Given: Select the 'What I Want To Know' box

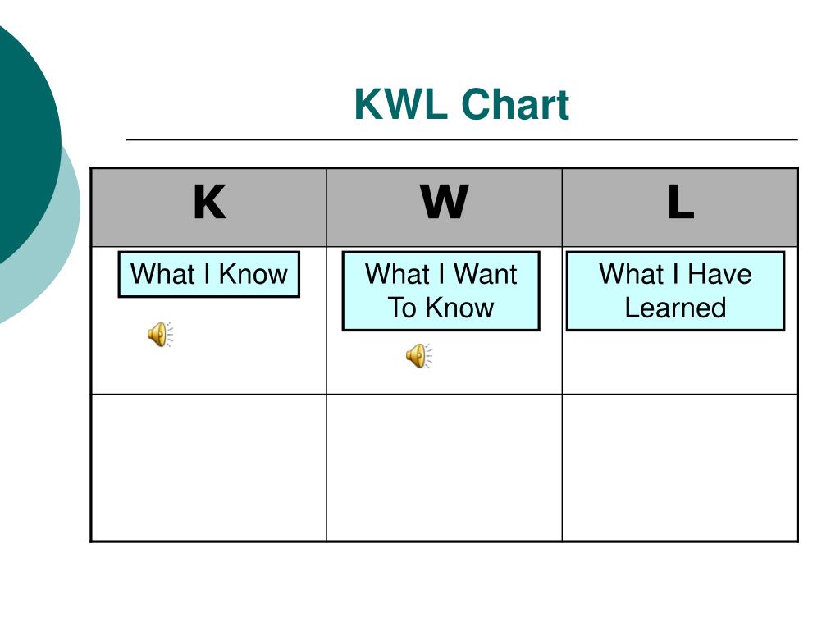Looking at the screenshot, I should point(441,291).
